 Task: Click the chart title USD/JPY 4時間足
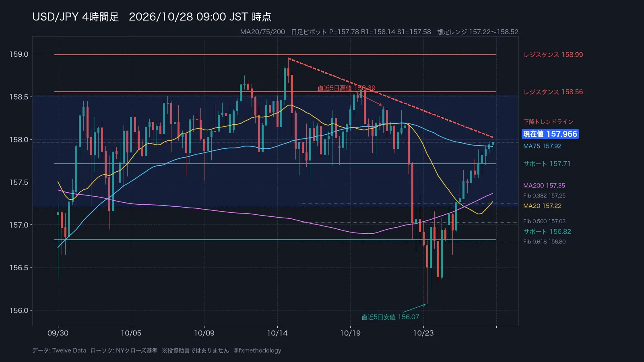click(x=76, y=17)
